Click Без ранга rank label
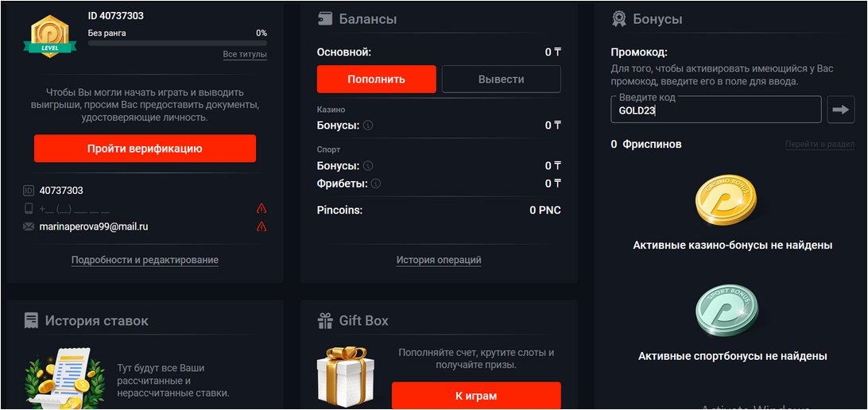 [107, 33]
